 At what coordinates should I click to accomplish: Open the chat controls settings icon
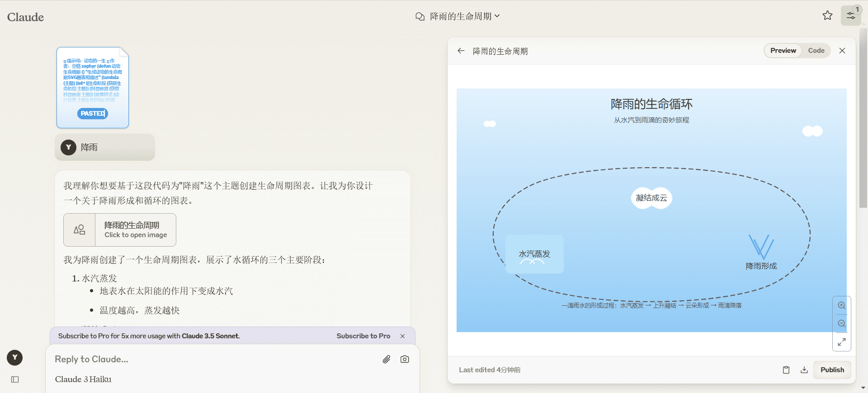pyautogui.click(x=850, y=16)
